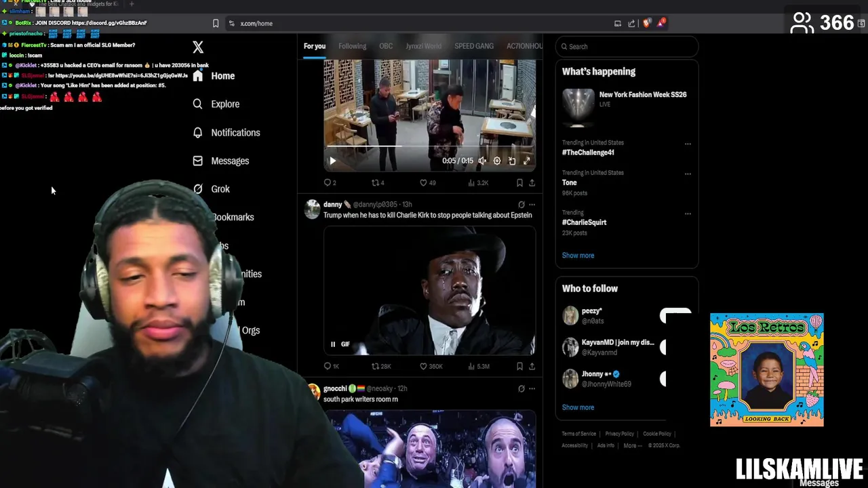Click the X search field
Viewport: 868px width, 488px height.
pyautogui.click(x=627, y=47)
